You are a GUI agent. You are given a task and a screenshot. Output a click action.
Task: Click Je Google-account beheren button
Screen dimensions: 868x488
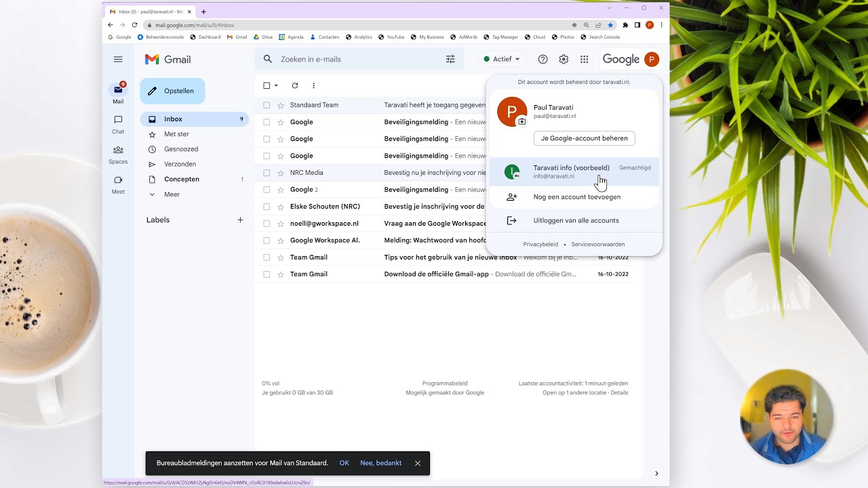[584, 138]
